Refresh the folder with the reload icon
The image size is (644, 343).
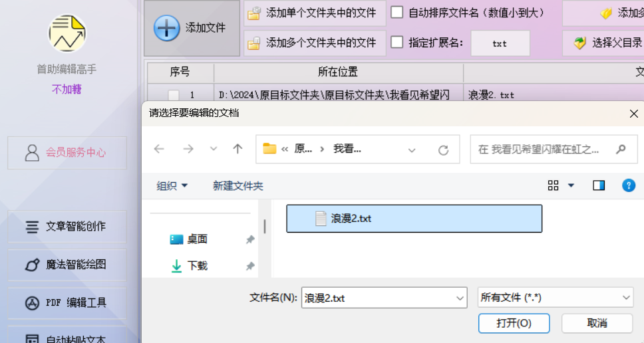click(x=443, y=150)
